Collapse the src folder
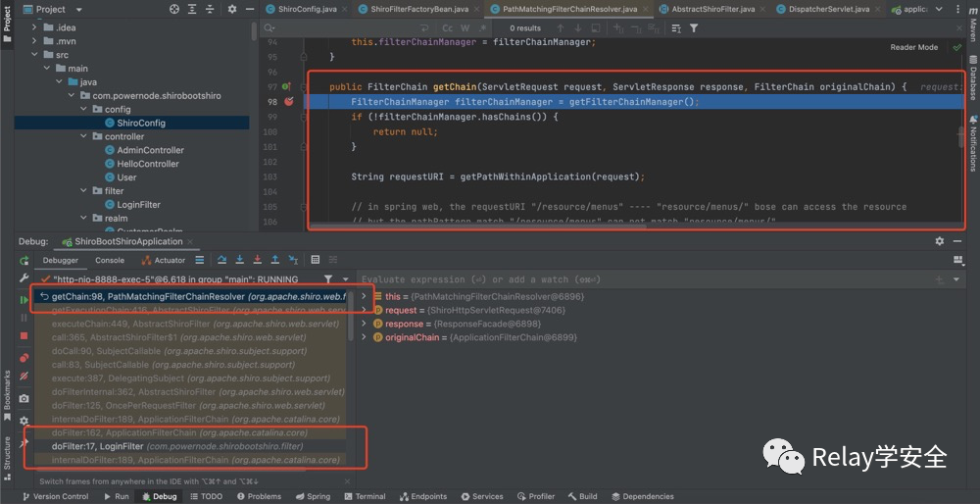 point(34,55)
